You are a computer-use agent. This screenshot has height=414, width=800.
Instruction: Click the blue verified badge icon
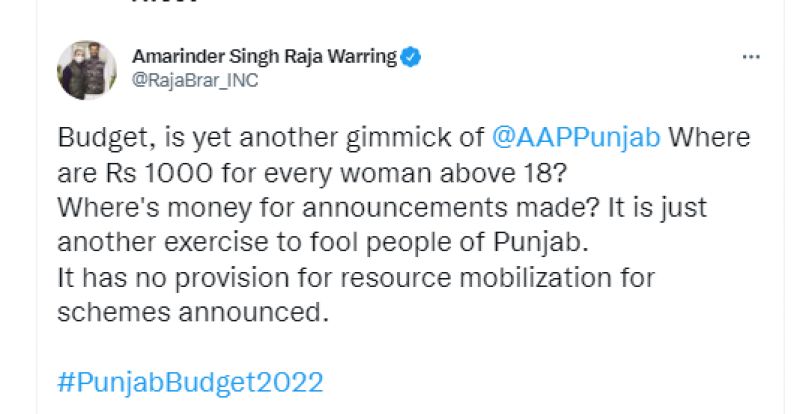tap(411, 57)
